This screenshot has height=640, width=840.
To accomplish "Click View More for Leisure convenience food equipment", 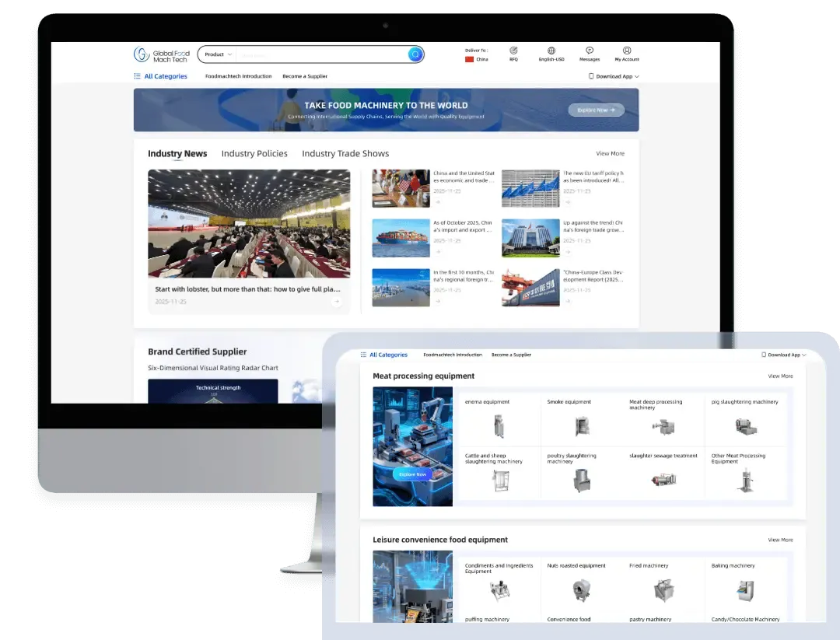I will [781, 540].
